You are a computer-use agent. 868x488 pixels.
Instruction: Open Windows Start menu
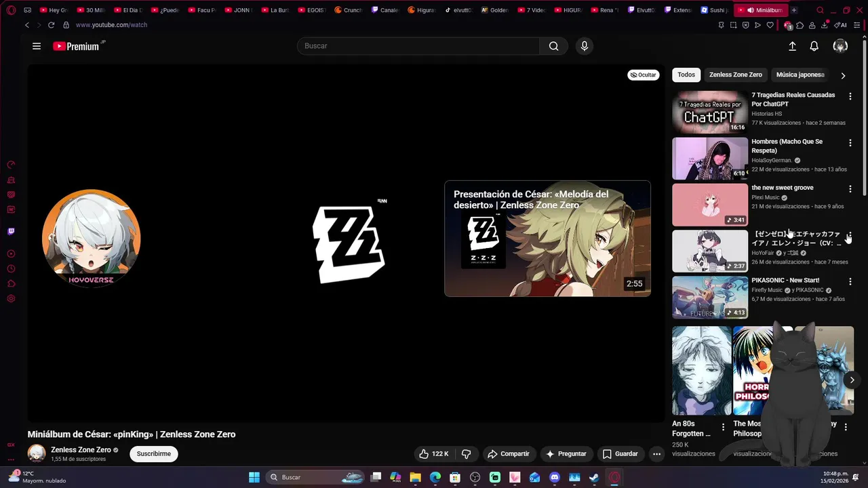tap(254, 477)
